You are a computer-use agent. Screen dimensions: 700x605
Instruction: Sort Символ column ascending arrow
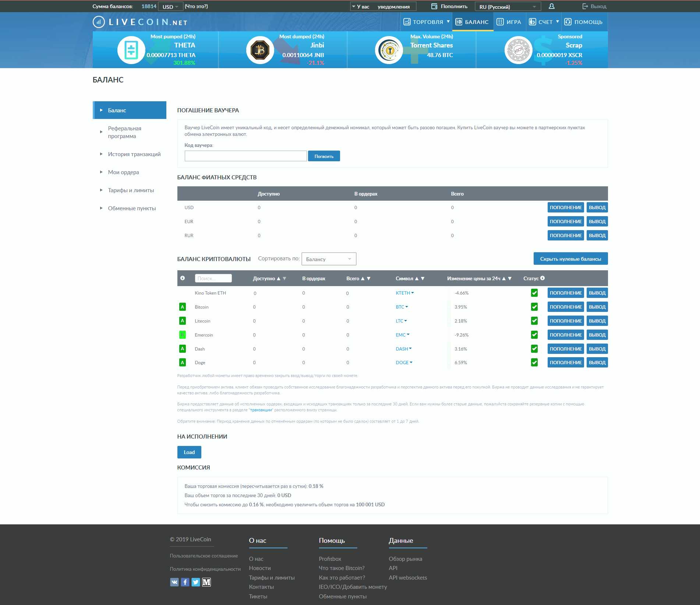(x=417, y=278)
